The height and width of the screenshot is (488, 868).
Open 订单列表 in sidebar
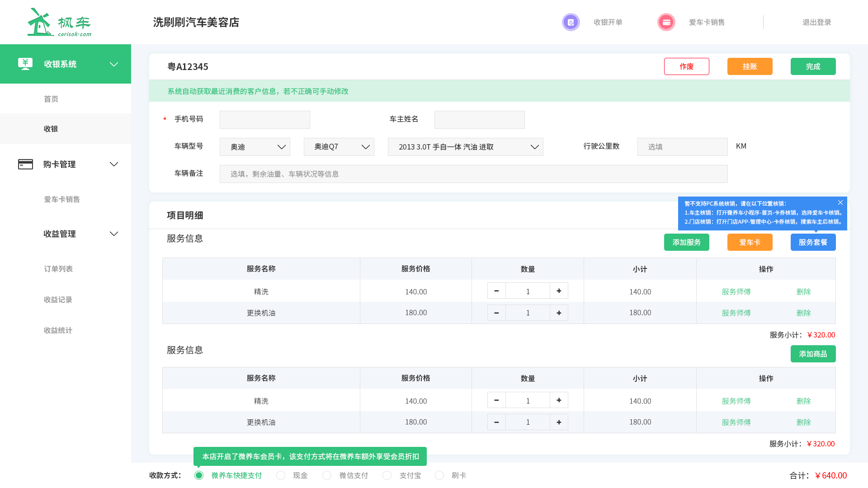pos(58,269)
